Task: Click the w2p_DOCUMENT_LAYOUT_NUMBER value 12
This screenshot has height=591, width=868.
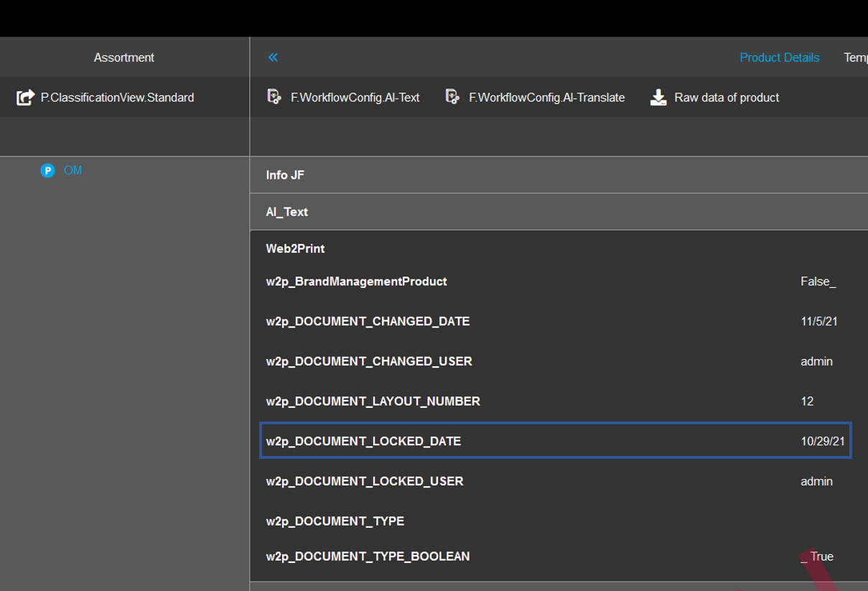Action: (807, 401)
